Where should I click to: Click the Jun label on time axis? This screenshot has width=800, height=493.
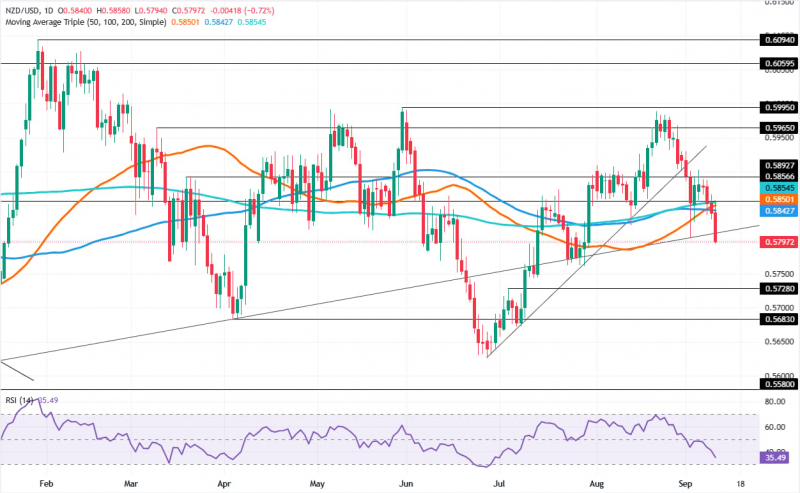pyautogui.click(x=406, y=483)
